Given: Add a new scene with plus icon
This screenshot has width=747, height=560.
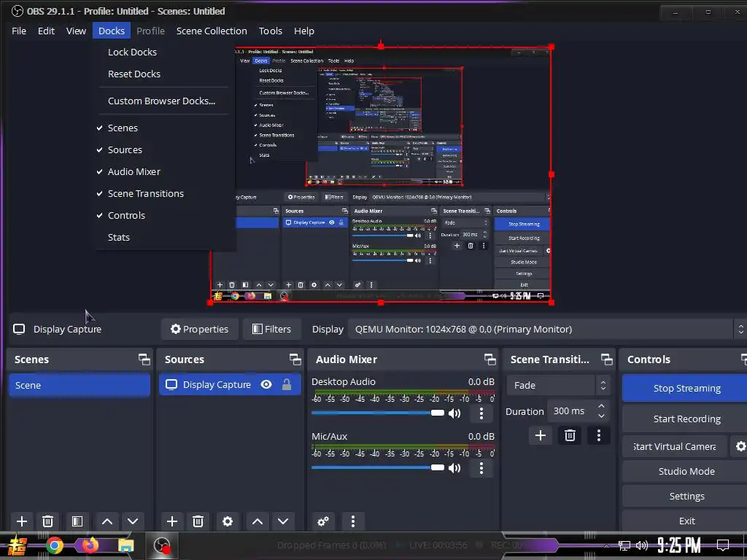Looking at the screenshot, I should (21, 521).
